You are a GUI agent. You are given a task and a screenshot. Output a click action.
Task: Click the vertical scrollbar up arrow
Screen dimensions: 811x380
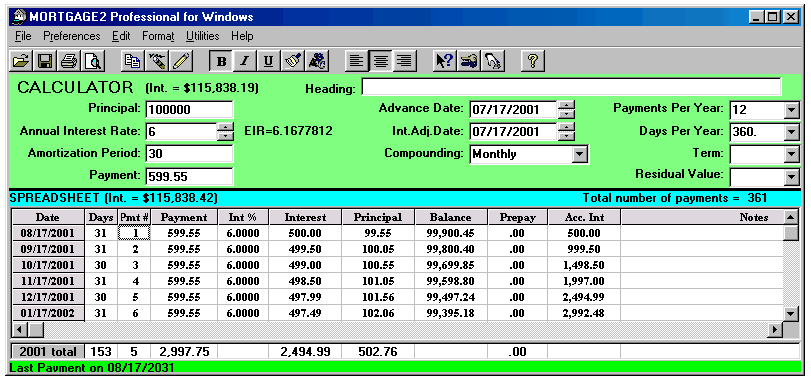[x=791, y=217]
